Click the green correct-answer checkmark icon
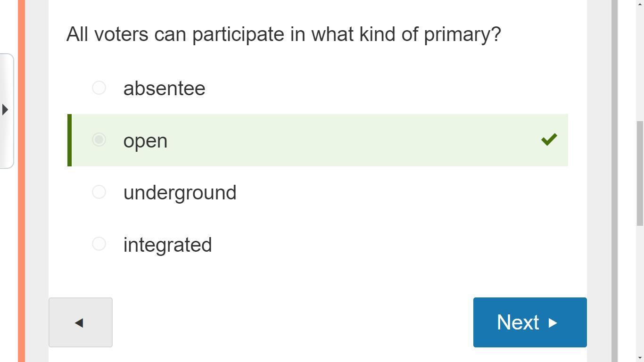Screen dimensions: 644x362 tap(549, 140)
